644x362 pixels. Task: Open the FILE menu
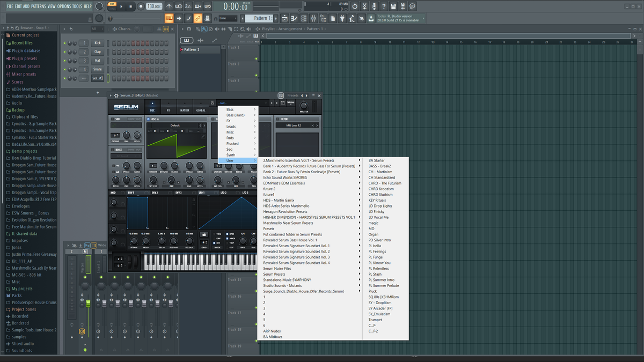pyautogui.click(x=10, y=6)
